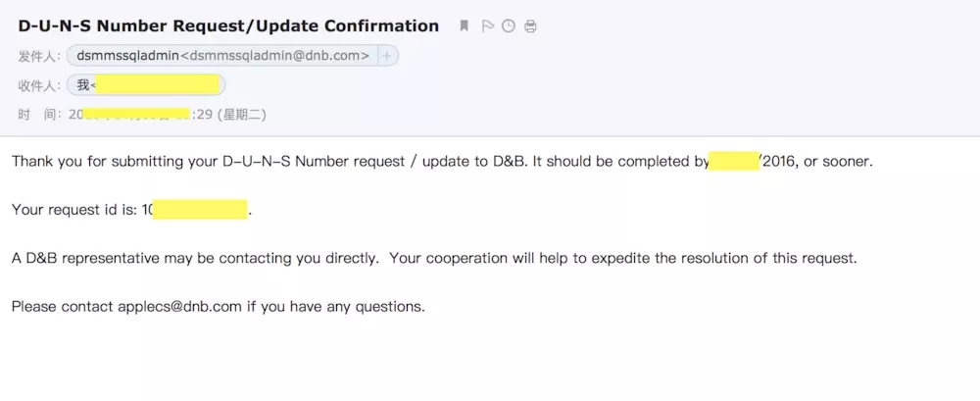Screen dimensions: 980x401
Task: Click the 发件人 sender label
Action: [x=39, y=57]
